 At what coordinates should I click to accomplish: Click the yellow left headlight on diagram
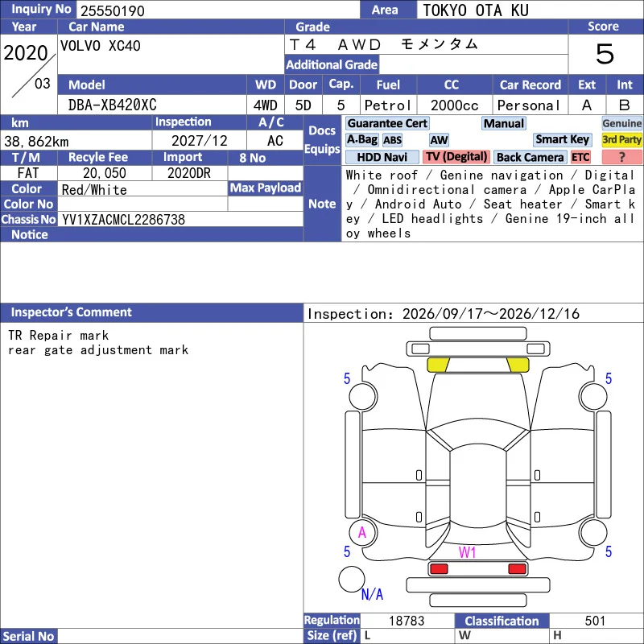[438, 365]
